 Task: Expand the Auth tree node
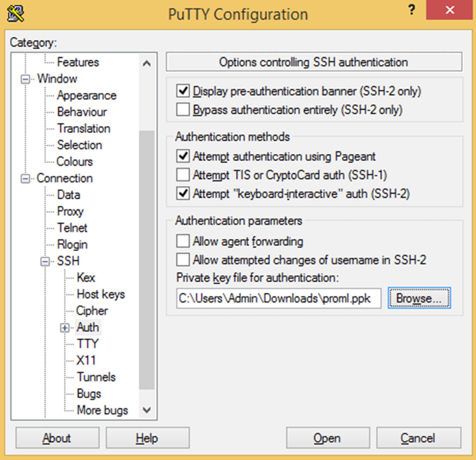point(65,328)
